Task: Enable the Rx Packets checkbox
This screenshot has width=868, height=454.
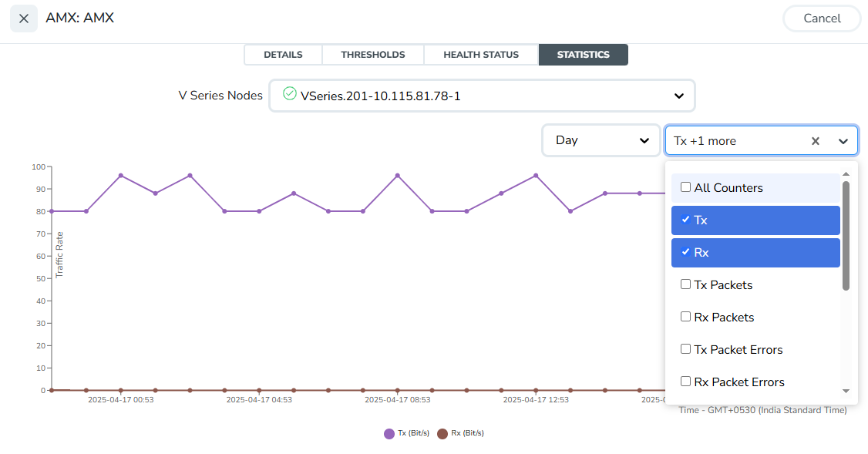Action: point(685,317)
